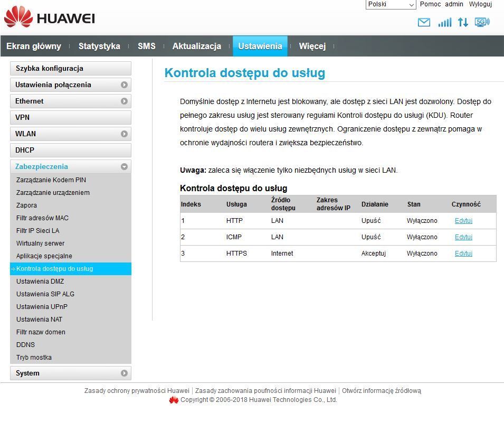Open the Aktualizacja tab
Viewport: 504px width, 422px height.
coord(196,46)
